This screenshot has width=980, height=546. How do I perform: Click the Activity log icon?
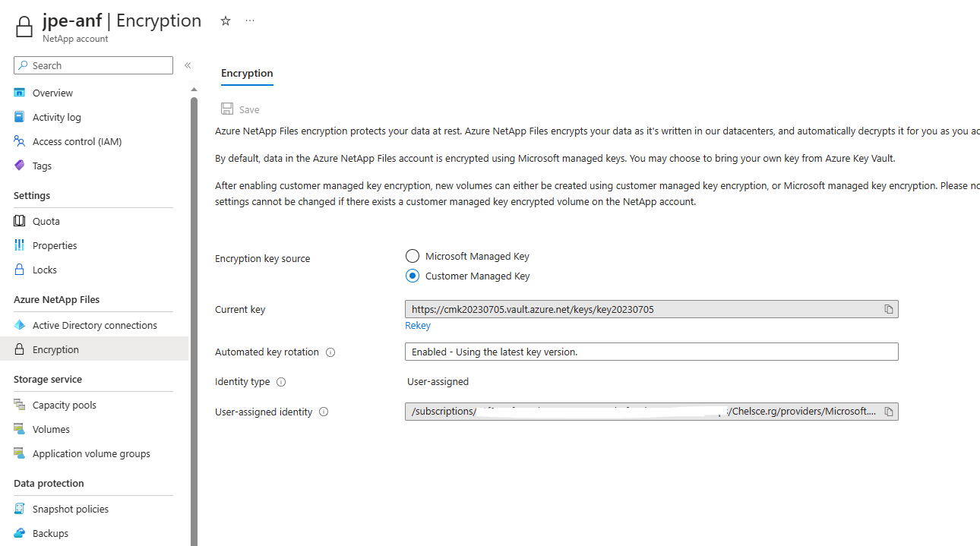20,117
